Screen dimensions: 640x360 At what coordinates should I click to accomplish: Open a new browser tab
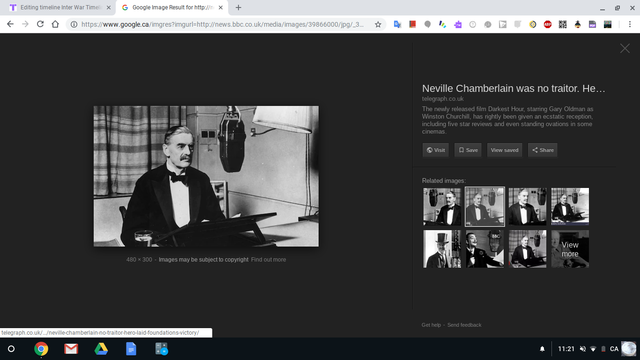click(238, 7)
